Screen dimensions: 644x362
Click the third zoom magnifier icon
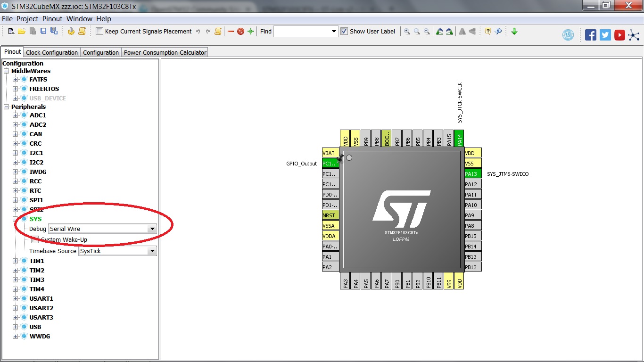tap(427, 32)
